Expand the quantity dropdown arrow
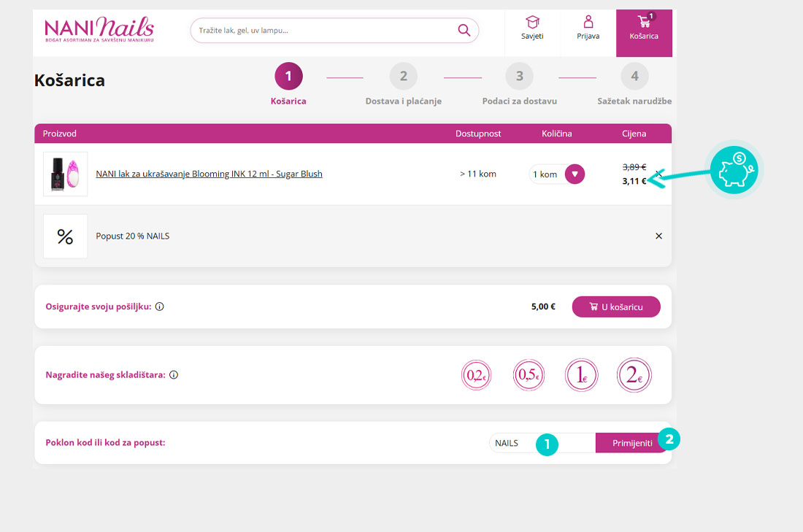Viewport: 803px width, 532px height. (575, 174)
